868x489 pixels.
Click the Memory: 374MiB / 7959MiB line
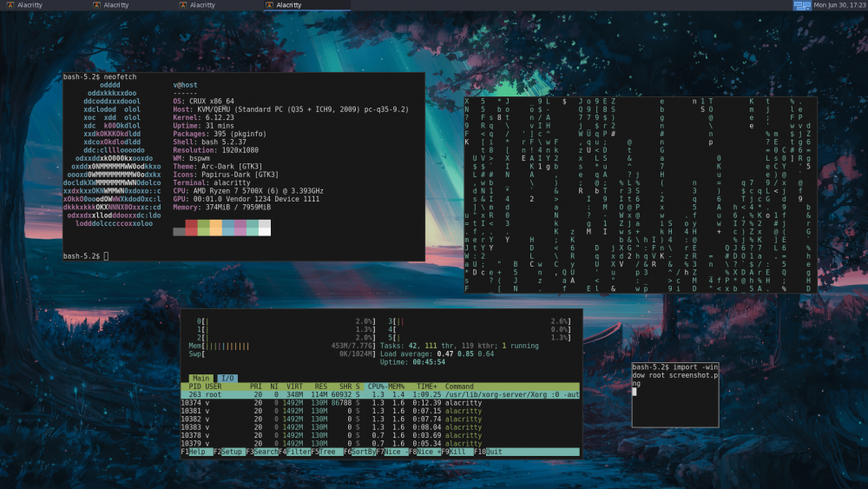(222, 207)
